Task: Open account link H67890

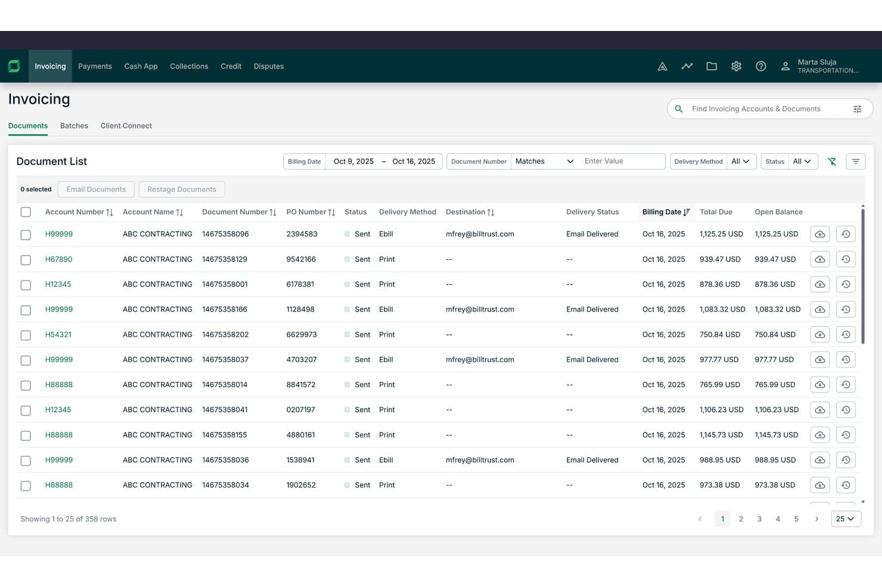Action: coord(58,259)
